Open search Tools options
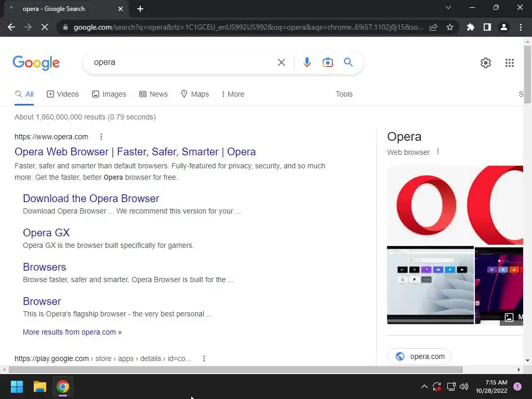532x399 pixels. [344, 94]
